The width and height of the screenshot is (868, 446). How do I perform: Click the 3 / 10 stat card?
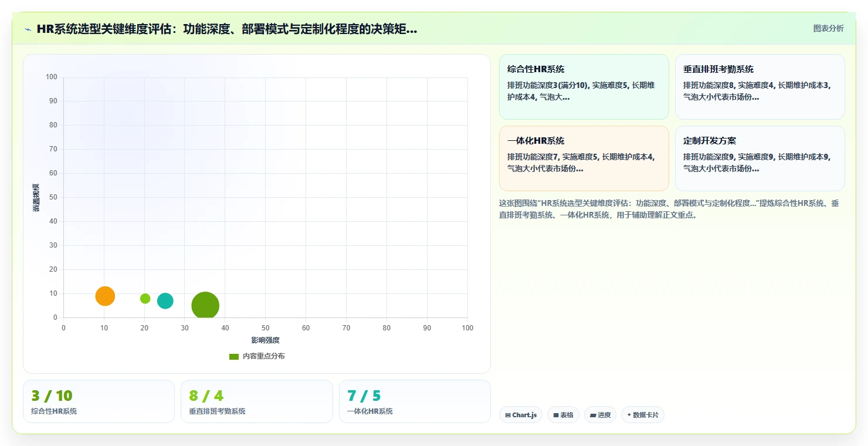click(99, 401)
